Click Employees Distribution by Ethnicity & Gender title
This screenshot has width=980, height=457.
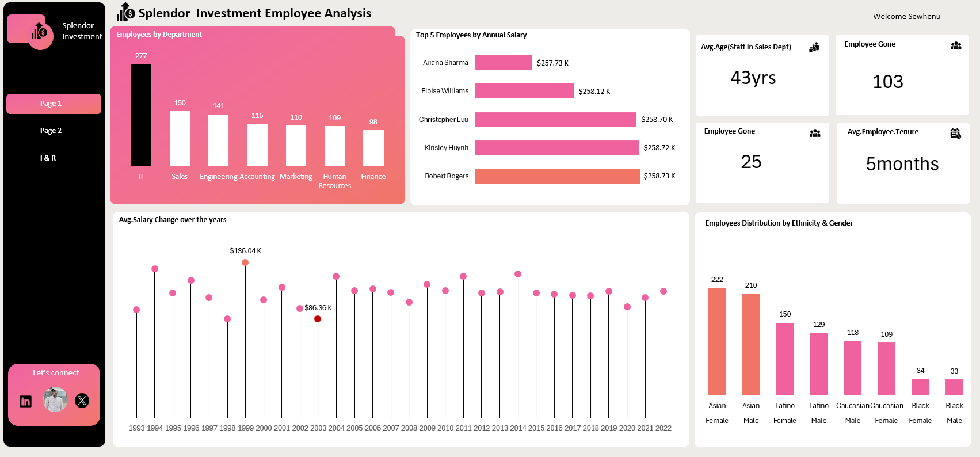pos(779,223)
